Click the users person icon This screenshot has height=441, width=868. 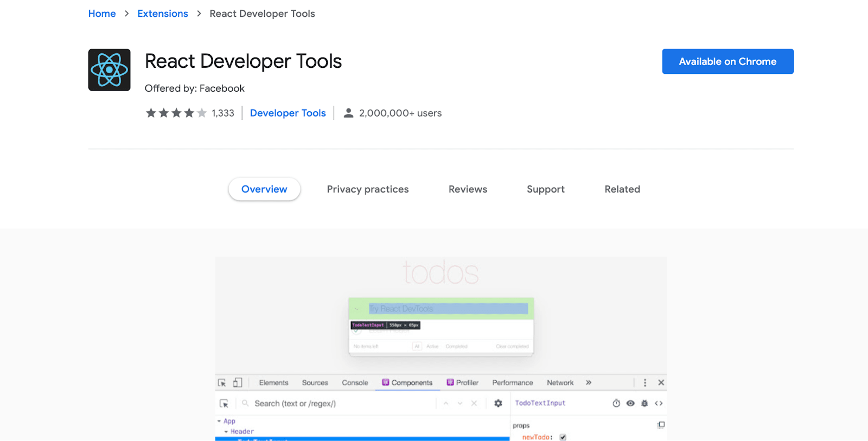[349, 113]
